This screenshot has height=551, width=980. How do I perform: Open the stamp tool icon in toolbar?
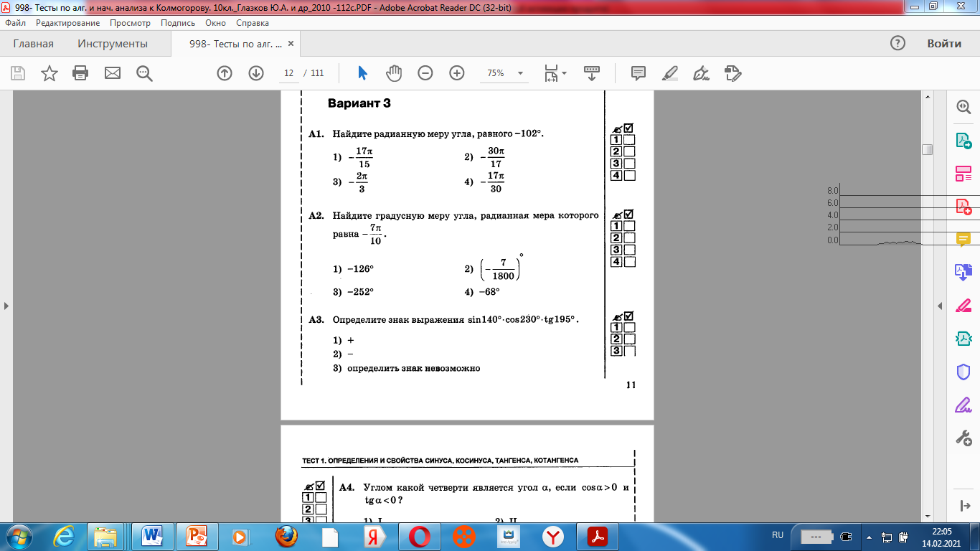732,73
